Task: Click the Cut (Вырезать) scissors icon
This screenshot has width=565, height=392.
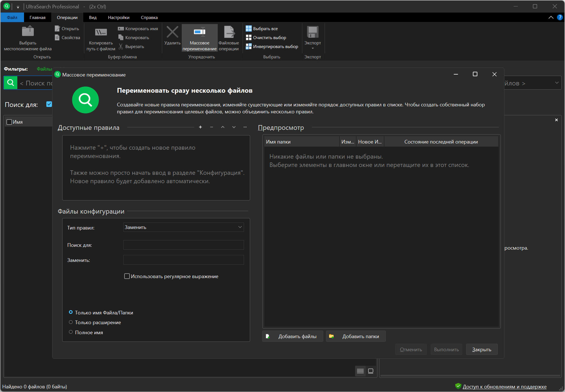Action: tap(121, 47)
